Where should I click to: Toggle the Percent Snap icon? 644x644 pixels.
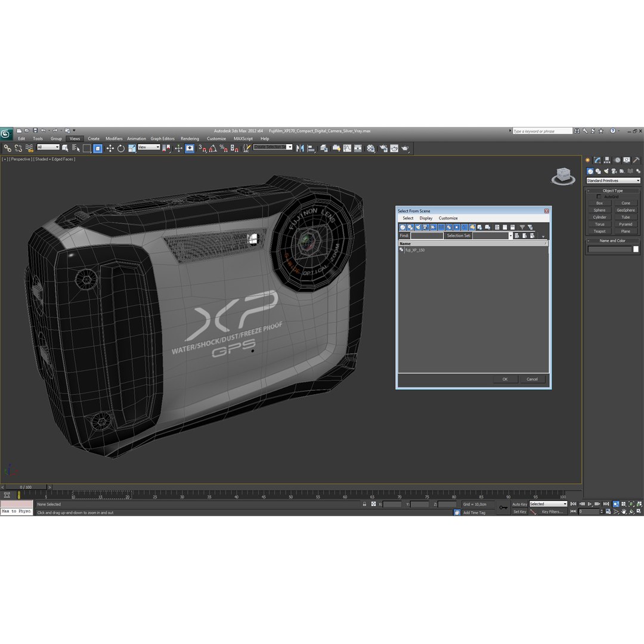(x=224, y=148)
